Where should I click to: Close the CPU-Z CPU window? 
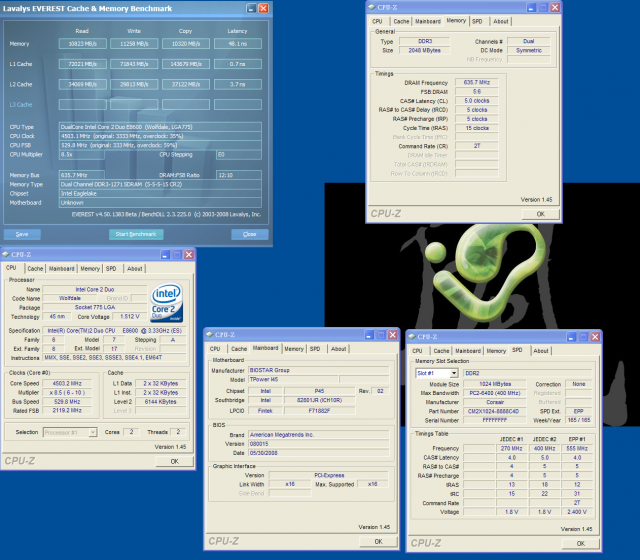pyautogui.click(x=189, y=255)
